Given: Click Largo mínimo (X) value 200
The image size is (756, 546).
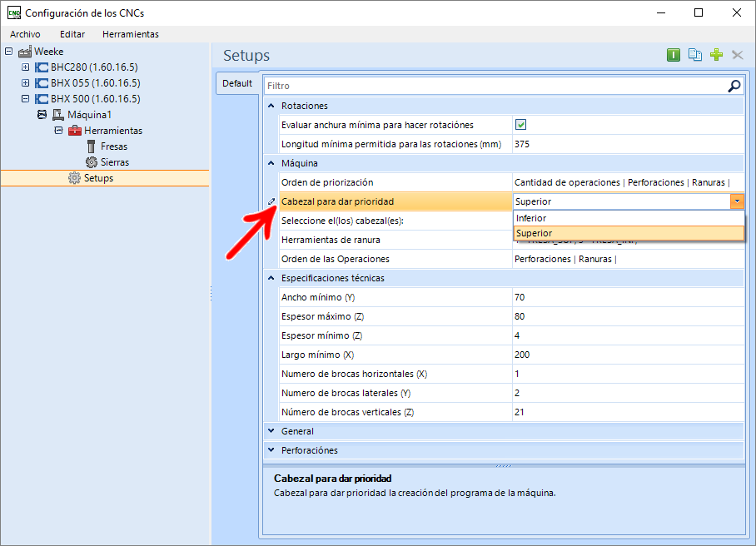Looking at the screenshot, I should coord(629,355).
